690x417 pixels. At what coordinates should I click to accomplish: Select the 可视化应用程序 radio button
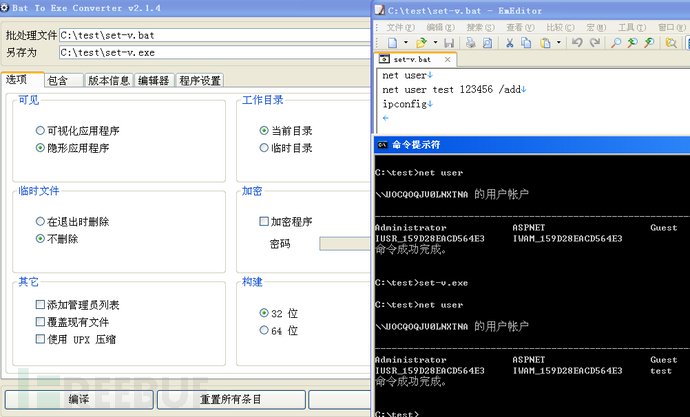pyautogui.click(x=40, y=131)
